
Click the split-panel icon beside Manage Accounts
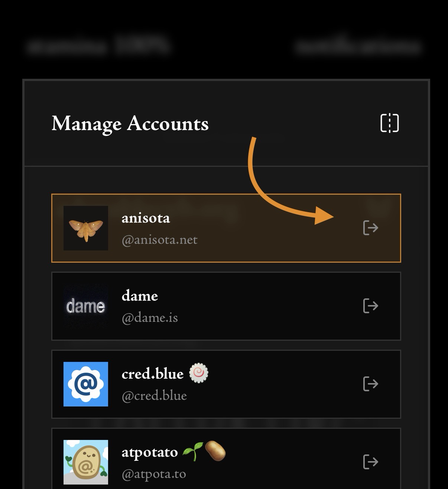coord(390,123)
